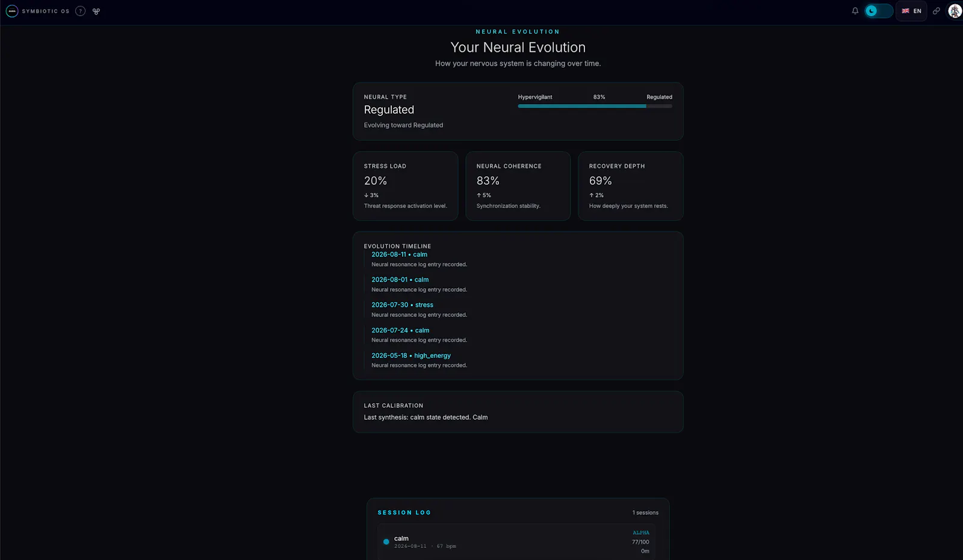Viewport: 963px width, 560px height.
Task: Open the help question mark icon
Action: coord(80,11)
